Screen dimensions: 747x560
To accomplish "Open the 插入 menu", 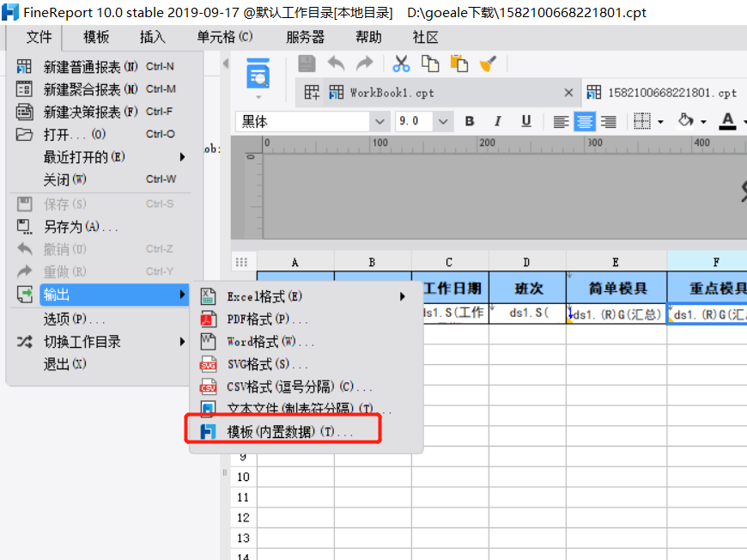I will (x=153, y=37).
